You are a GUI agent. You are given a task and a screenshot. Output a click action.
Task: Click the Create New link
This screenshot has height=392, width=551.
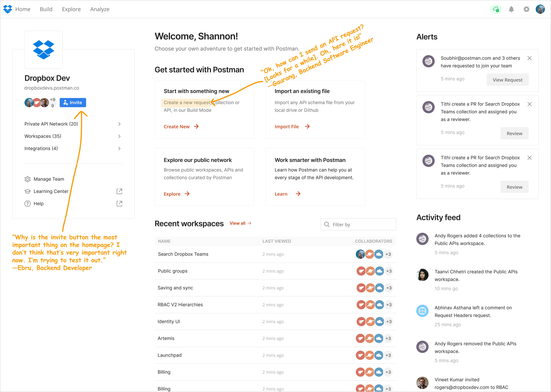(177, 127)
